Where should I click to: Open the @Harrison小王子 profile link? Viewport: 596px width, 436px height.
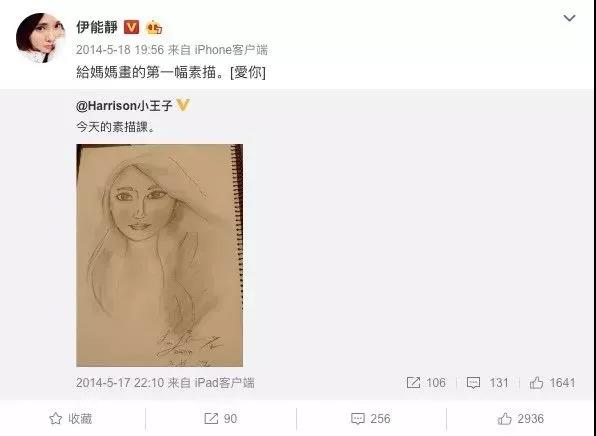click(x=124, y=105)
